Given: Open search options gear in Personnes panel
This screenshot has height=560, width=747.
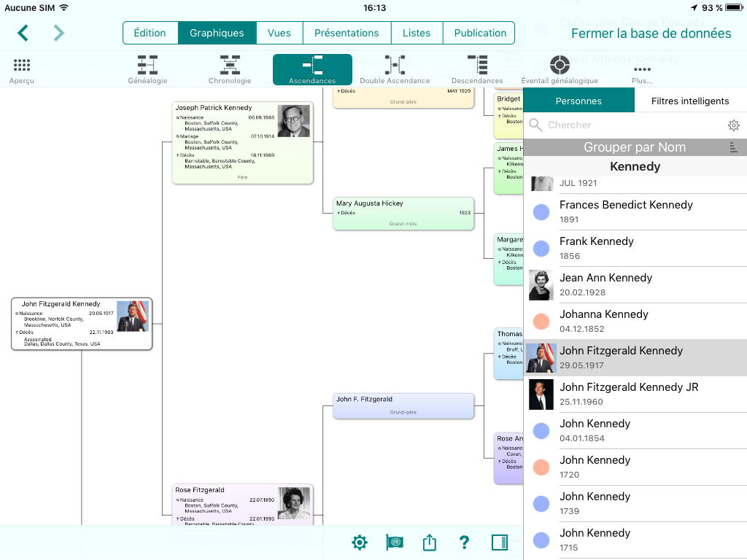Looking at the screenshot, I should click(x=734, y=125).
